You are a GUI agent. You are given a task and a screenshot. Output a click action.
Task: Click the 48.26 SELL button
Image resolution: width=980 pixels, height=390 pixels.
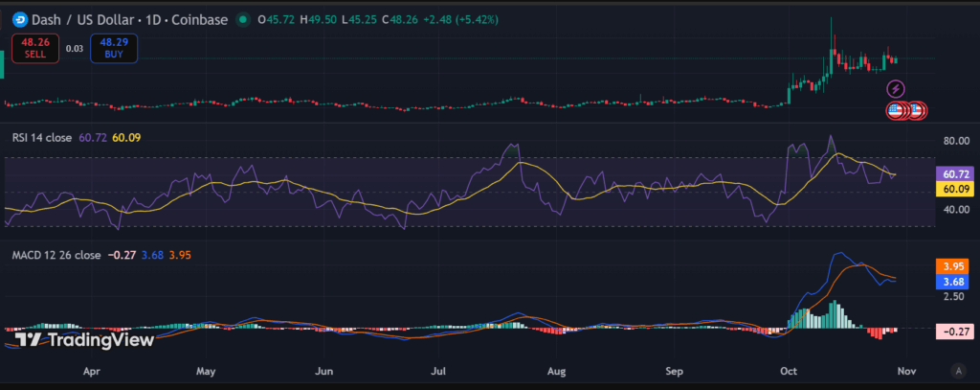tap(35, 48)
